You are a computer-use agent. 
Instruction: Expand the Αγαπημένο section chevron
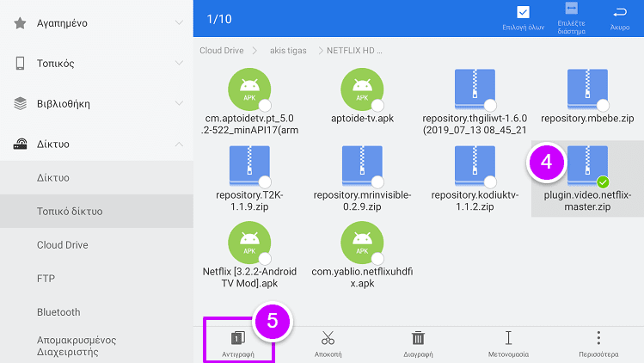179,22
